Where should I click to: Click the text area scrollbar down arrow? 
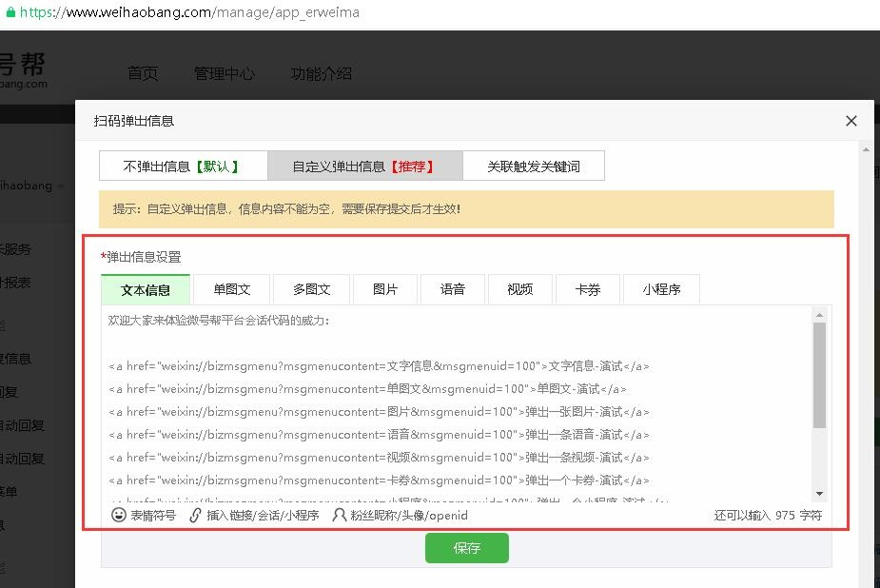pyautogui.click(x=819, y=494)
